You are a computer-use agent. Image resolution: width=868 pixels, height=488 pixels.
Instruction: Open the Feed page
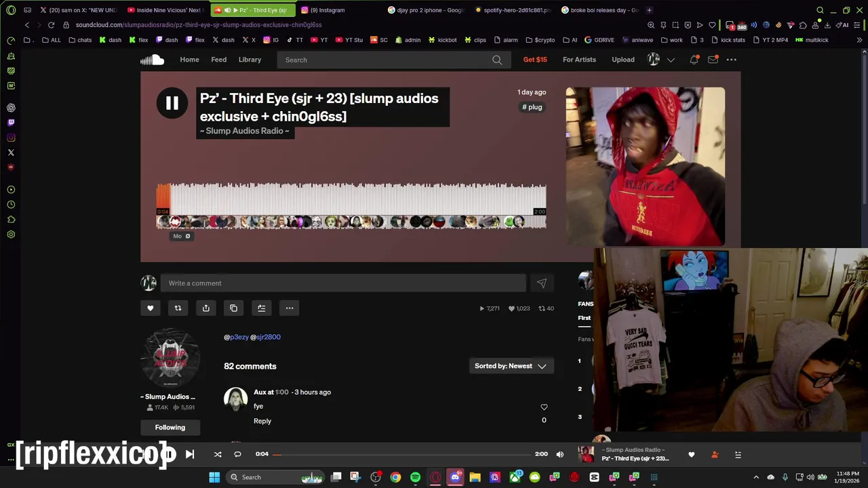coord(218,60)
